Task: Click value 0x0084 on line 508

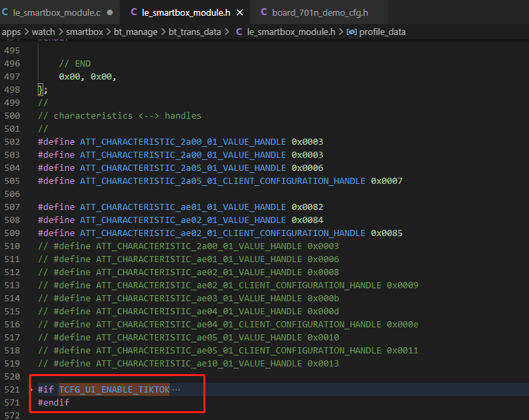Action: [x=307, y=220]
